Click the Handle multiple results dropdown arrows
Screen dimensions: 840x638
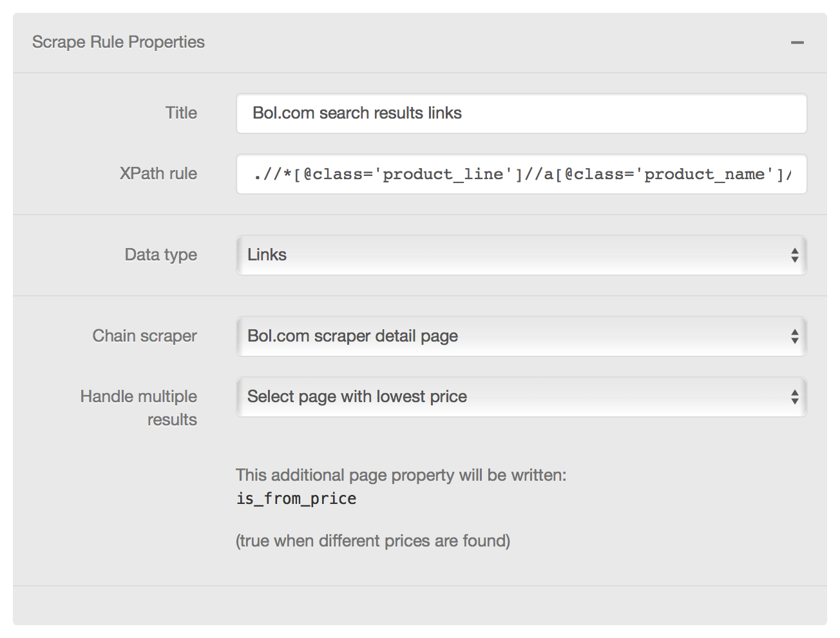click(795, 397)
